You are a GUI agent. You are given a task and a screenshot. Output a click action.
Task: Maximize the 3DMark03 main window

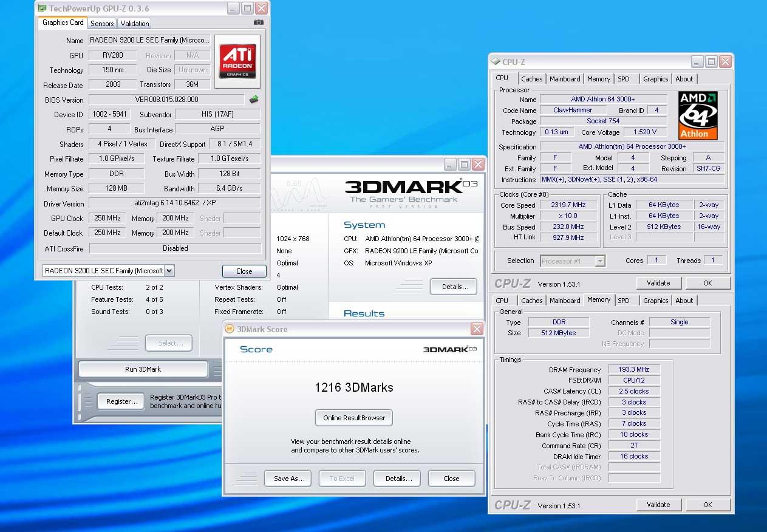[x=465, y=164]
